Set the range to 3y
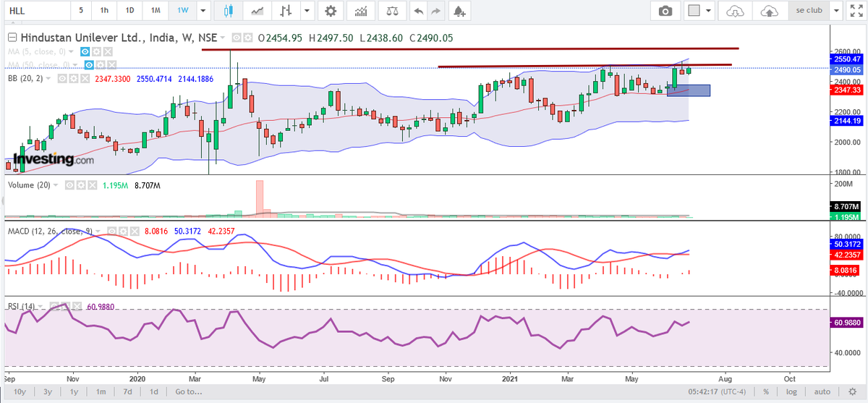The height and width of the screenshot is (403, 868). coord(47,391)
